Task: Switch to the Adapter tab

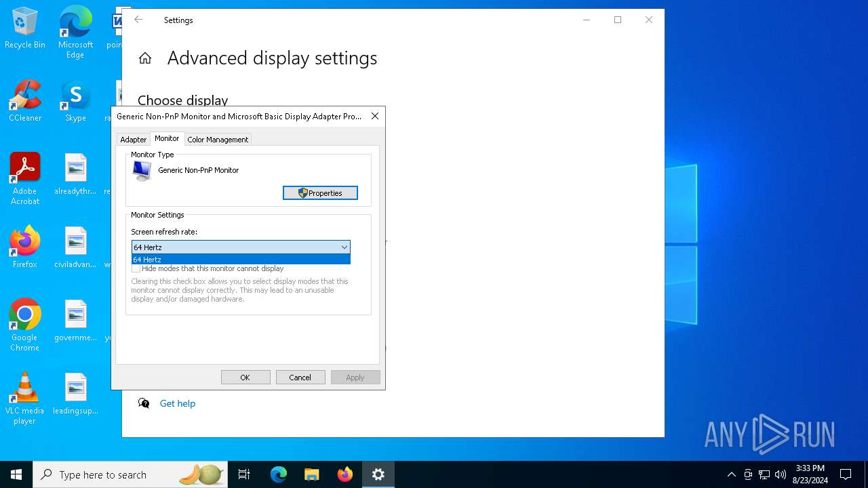Action: pos(133,139)
